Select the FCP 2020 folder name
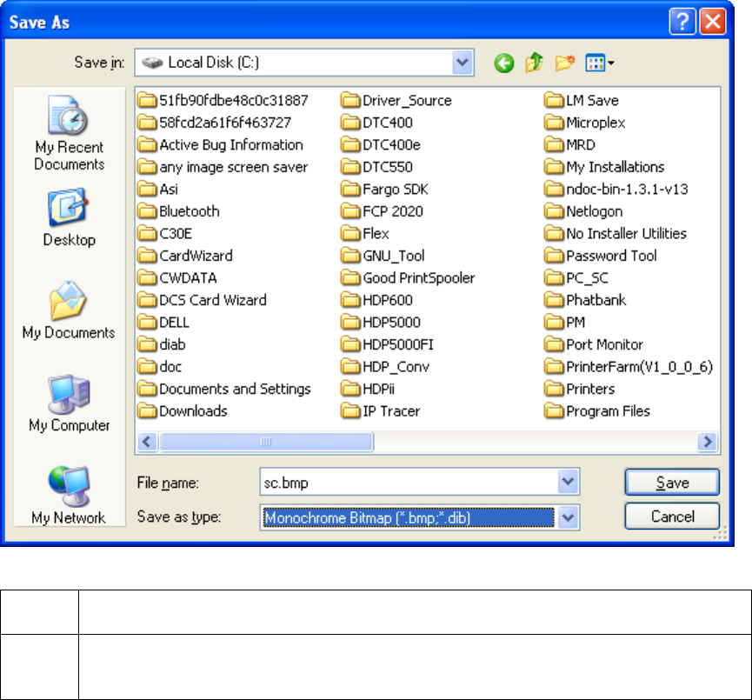752x700 pixels. point(393,211)
